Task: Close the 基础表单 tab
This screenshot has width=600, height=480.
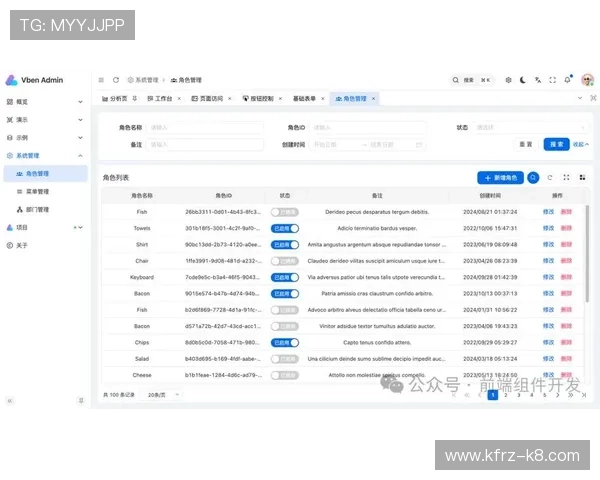Action: (323, 98)
